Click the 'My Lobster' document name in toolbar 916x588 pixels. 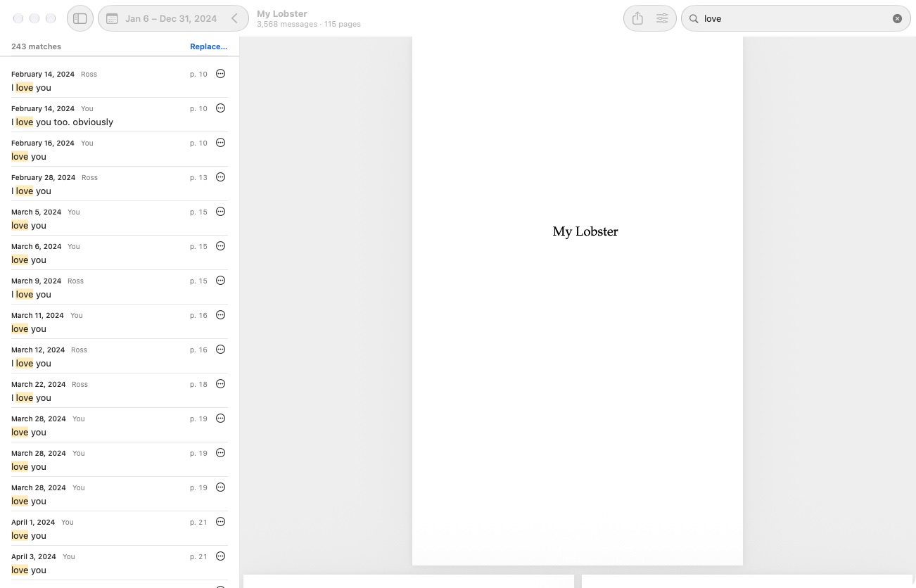(282, 13)
